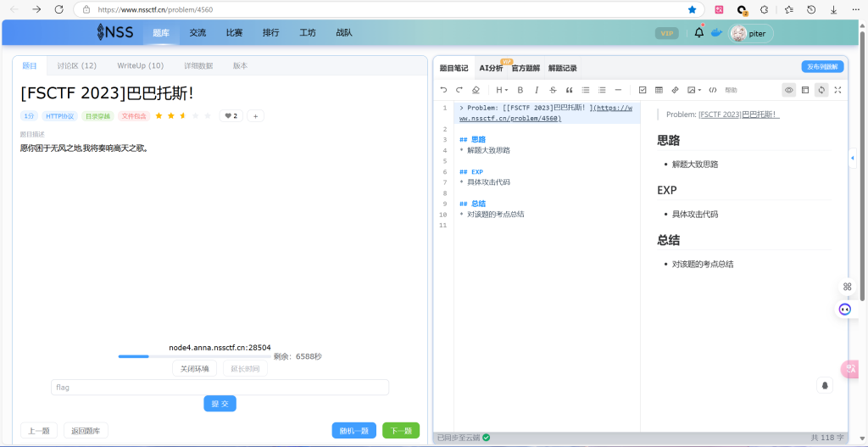Enter fullscreen mode in the note editor
This screenshot has width=868, height=447.
tap(837, 90)
